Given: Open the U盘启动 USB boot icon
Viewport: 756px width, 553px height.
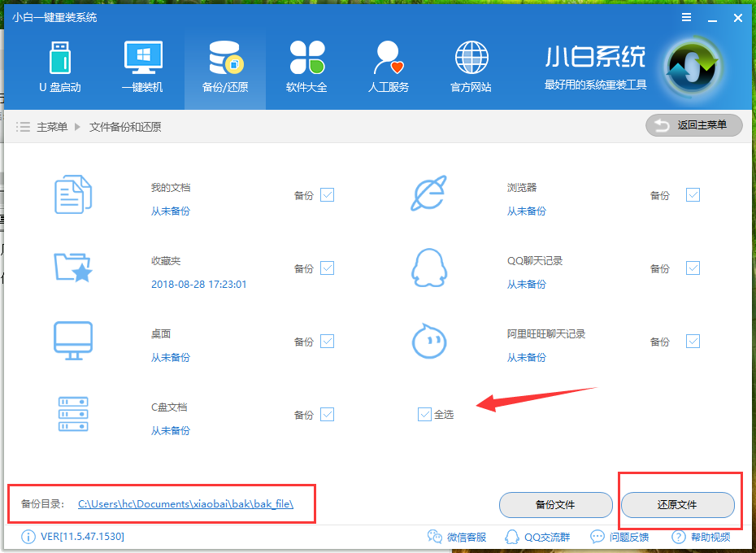Looking at the screenshot, I should [x=60, y=59].
